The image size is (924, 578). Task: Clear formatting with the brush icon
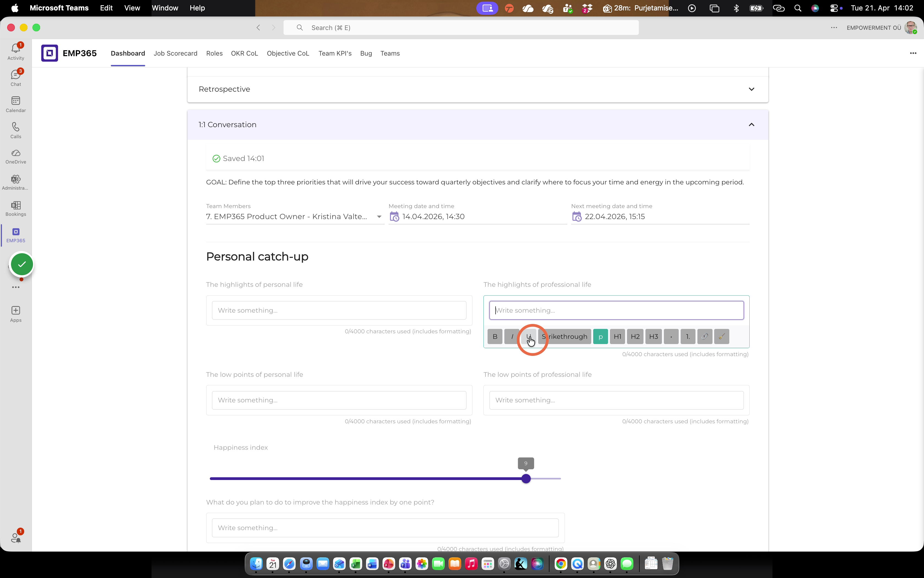click(721, 336)
